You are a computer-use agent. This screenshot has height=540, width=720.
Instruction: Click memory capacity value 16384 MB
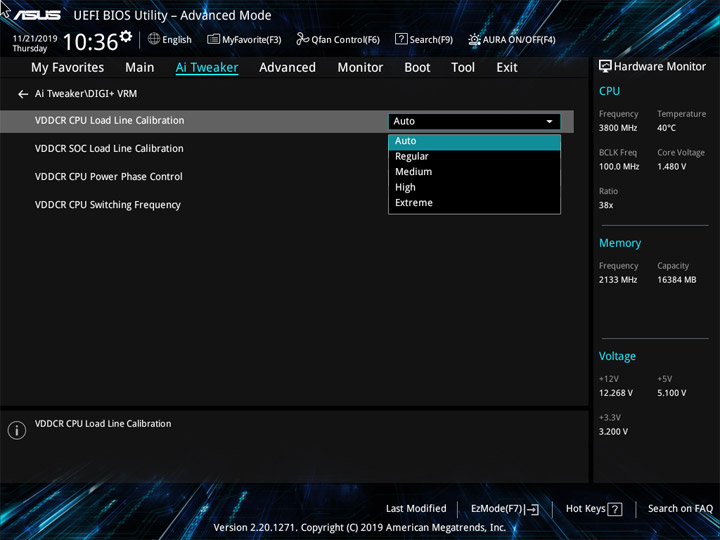(x=677, y=280)
